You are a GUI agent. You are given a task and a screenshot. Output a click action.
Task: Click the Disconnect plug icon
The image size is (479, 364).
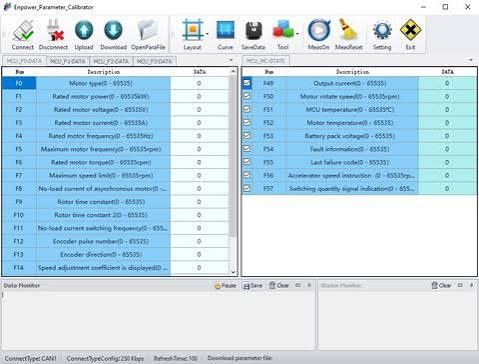(53, 35)
